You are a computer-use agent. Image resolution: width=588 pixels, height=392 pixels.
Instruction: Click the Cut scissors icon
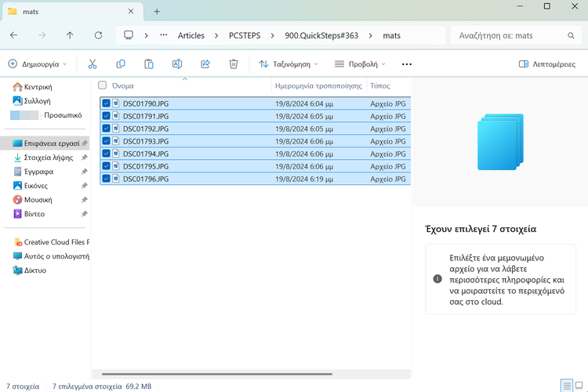tap(93, 64)
